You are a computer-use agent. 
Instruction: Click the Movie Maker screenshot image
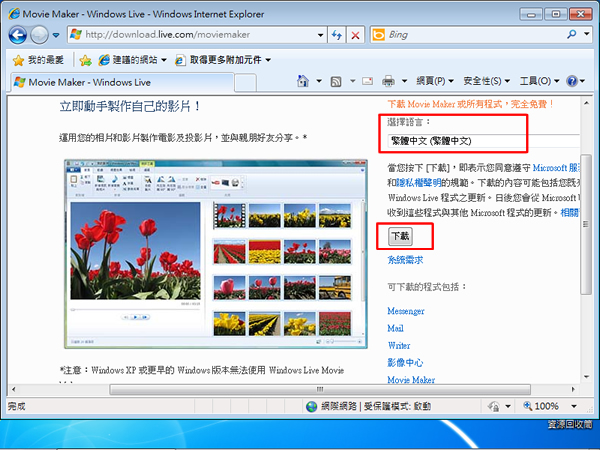(x=216, y=254)
